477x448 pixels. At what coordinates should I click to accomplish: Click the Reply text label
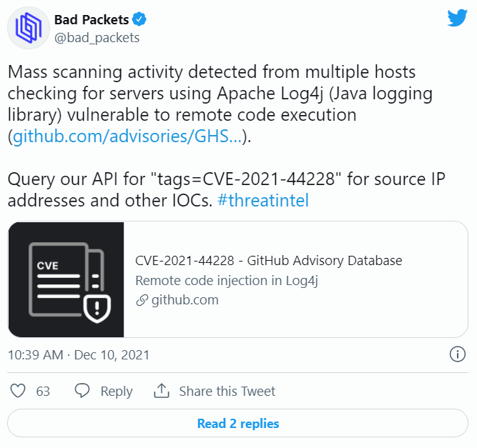pyautogui.click(x=116, y=392)
